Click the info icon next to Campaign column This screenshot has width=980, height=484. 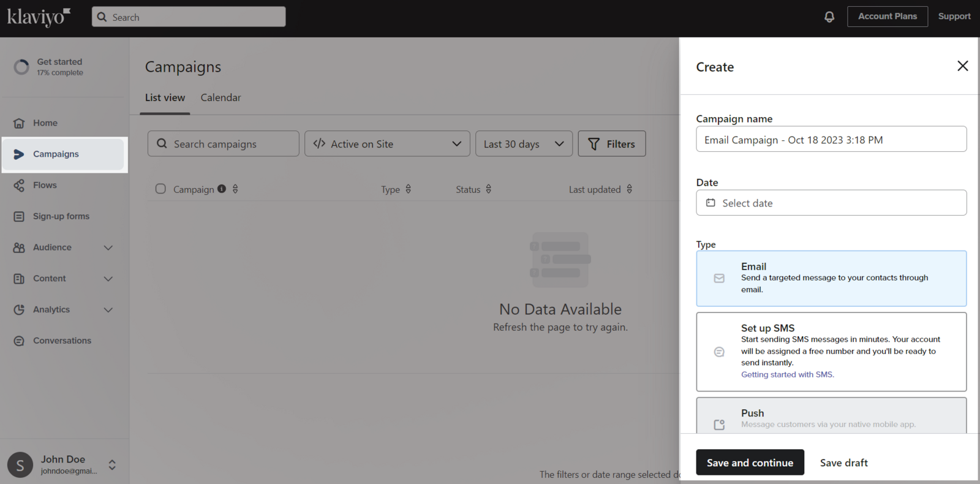[x=222, y=189]
